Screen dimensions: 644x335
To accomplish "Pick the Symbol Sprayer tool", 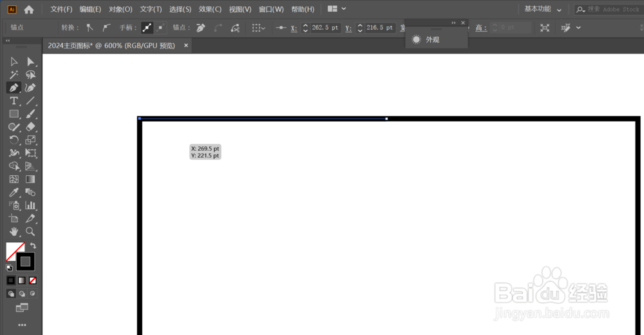I will (x=14, y=206).
